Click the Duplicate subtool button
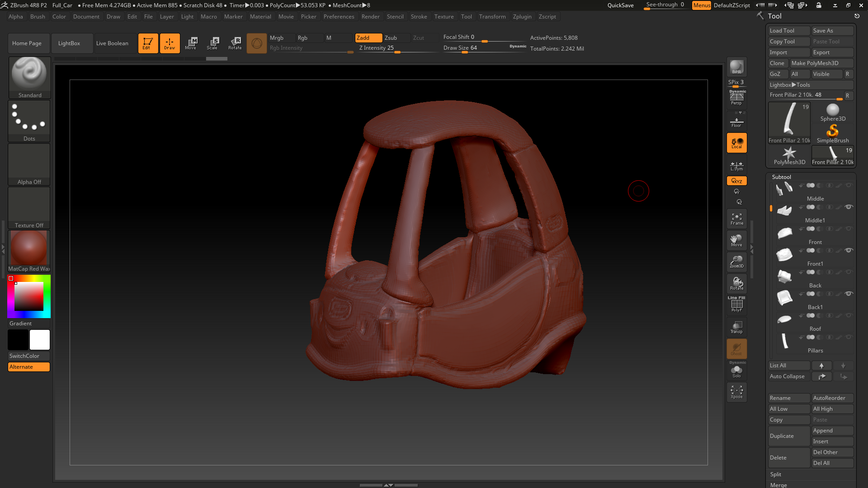 coord(789,436)
